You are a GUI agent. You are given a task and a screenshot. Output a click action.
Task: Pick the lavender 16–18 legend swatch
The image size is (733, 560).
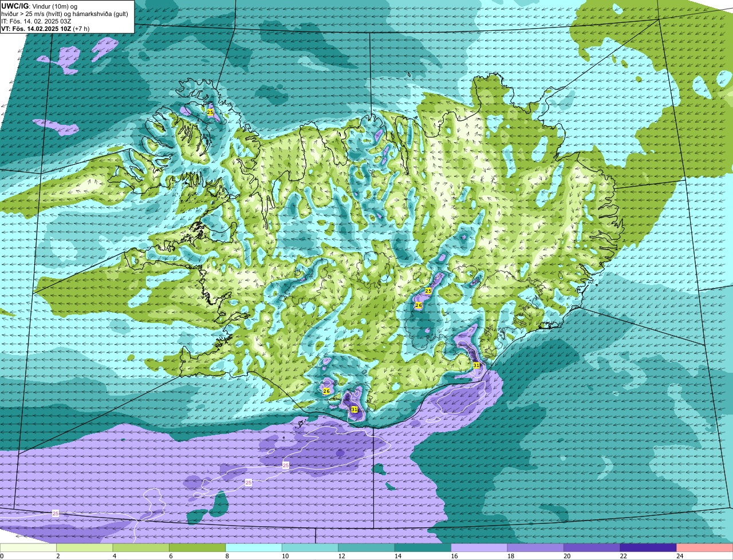(x=480, y=547)
